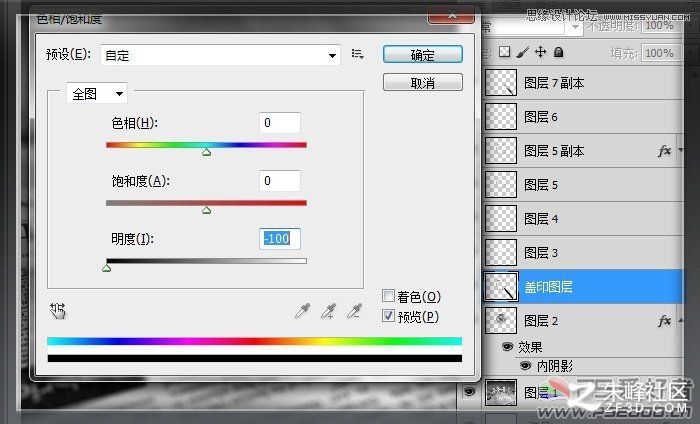Open the 预设 preset dropdown
Viewport: 700px width, 424px height.
click(221, 55)
